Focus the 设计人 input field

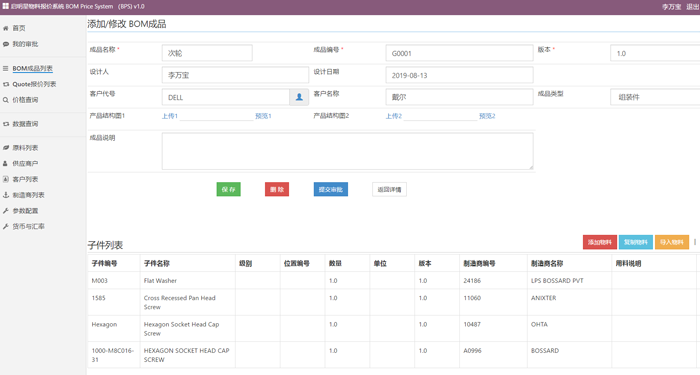(235, 75)
